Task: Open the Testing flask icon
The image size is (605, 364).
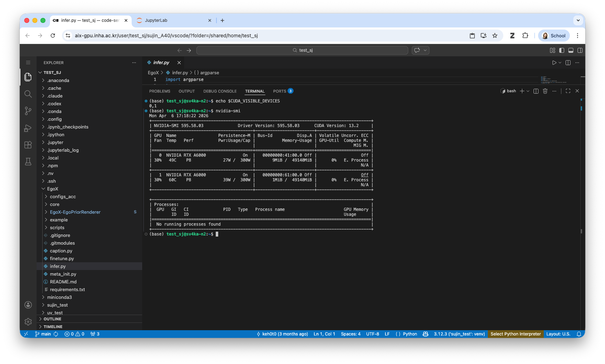Action: click(28, 162)
